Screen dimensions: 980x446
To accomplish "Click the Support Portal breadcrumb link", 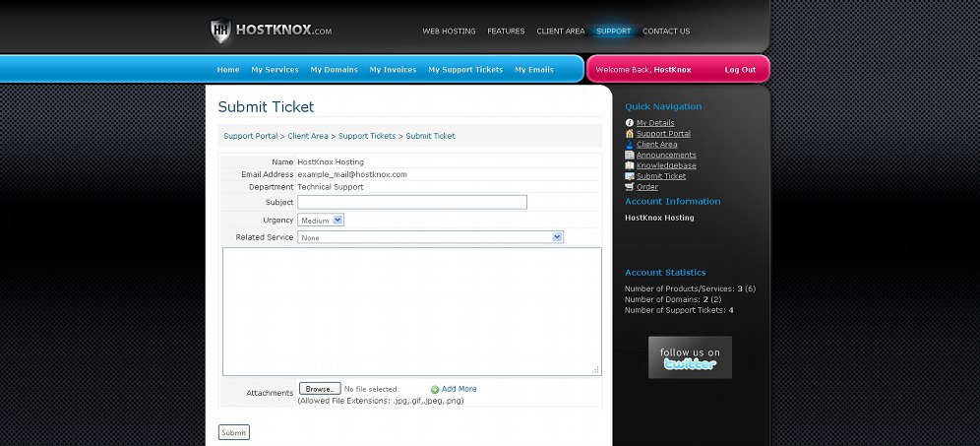I will [x=251, y=136].
